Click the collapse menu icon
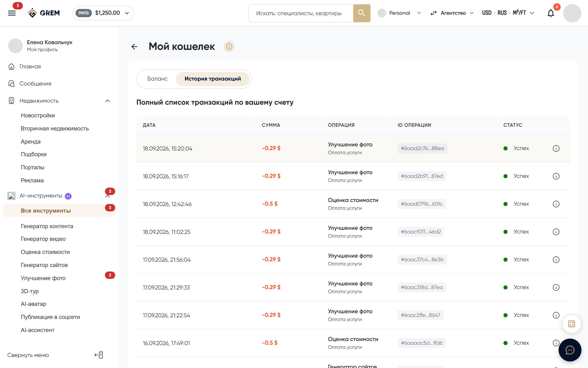The width and height of the screenshot is (588, 368). coord(99,355)
